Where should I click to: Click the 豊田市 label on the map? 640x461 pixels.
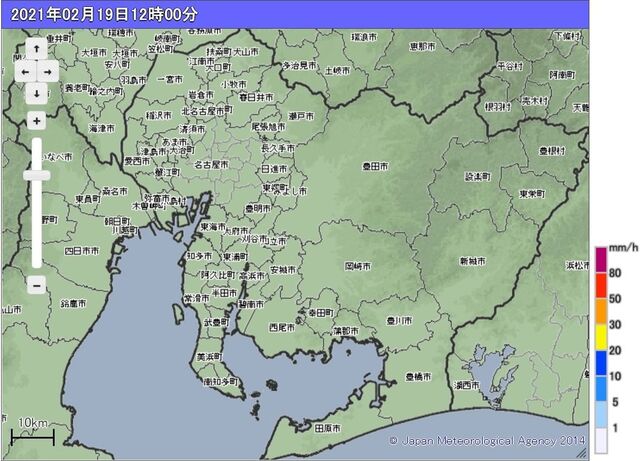pos(375,166)
